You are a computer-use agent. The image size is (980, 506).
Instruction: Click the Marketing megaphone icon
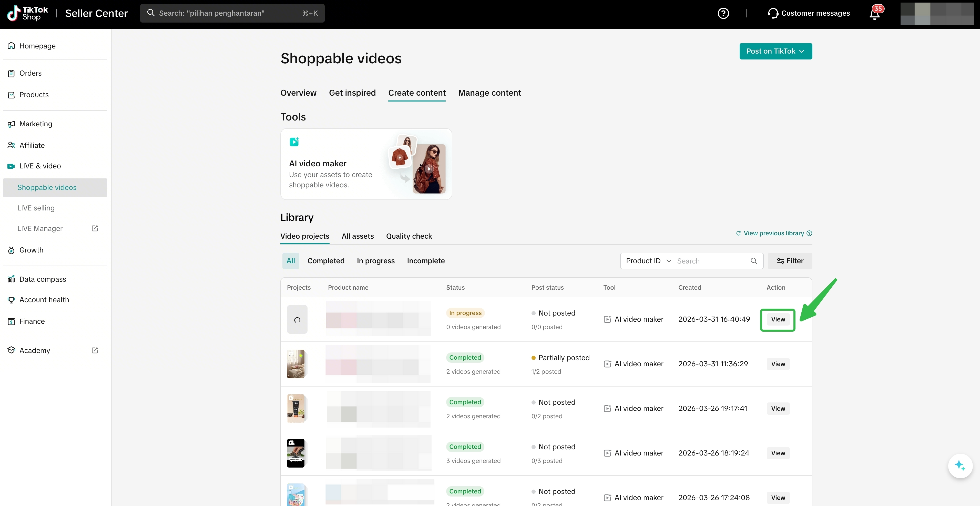pos(12,124)
